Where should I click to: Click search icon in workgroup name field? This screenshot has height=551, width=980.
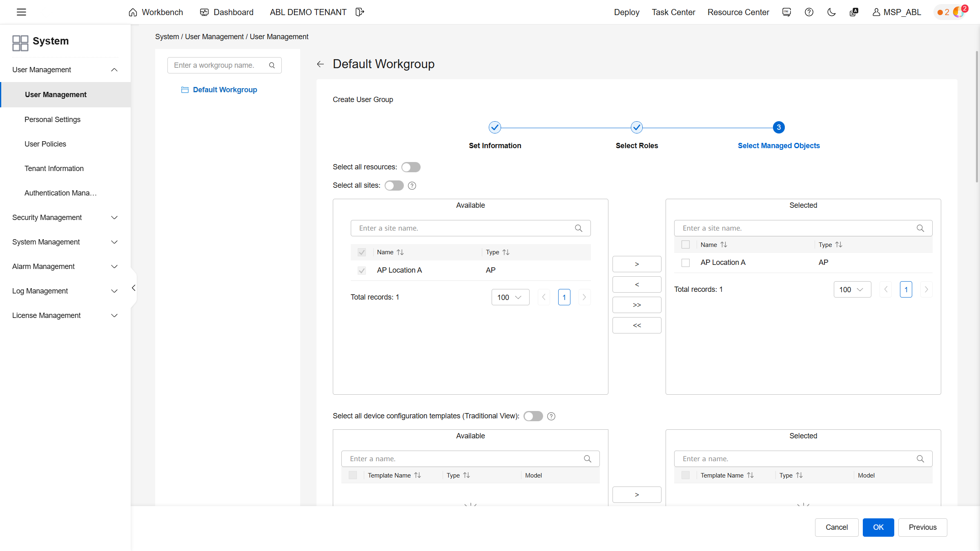point(272,65)
